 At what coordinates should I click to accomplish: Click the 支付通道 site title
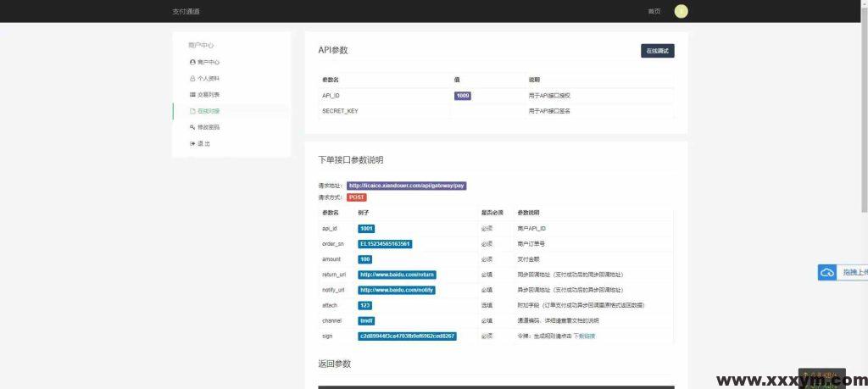point(186,11)
